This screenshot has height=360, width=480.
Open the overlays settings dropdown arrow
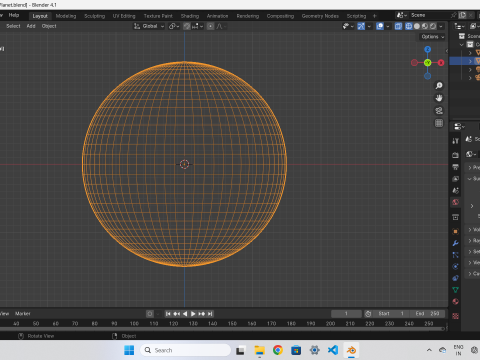[388, 26]
